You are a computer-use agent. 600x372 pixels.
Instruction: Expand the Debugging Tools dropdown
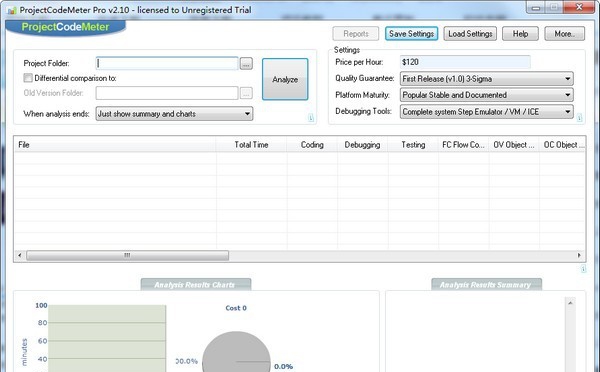(x=486, y=112)
